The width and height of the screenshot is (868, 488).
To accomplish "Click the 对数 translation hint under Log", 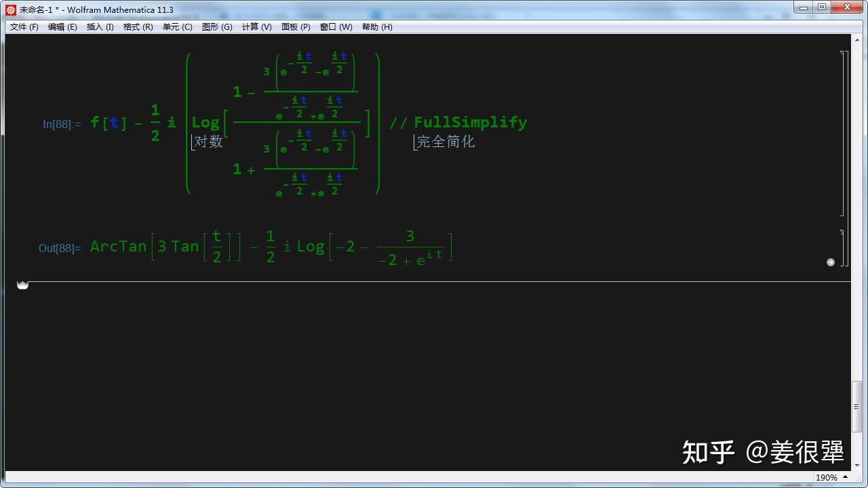I will click(x=209, y=142).
